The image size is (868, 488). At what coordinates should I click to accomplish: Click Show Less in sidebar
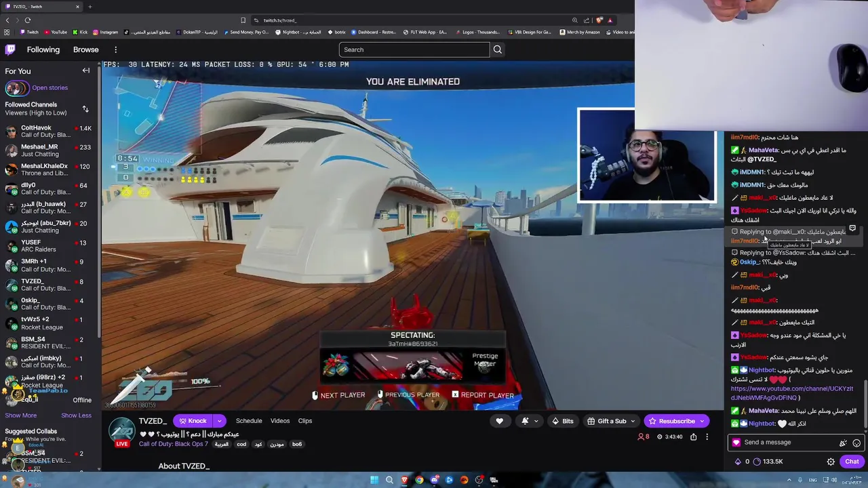pos(76,415)
